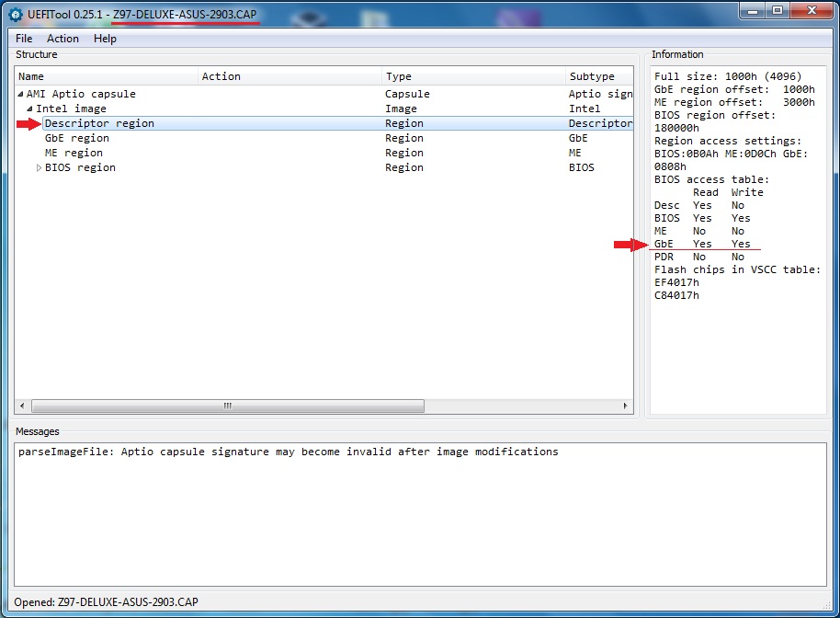Select the BIOS region tree item
Image resolution: width=840 pixels, height=618 pixels.
point(80,167)
